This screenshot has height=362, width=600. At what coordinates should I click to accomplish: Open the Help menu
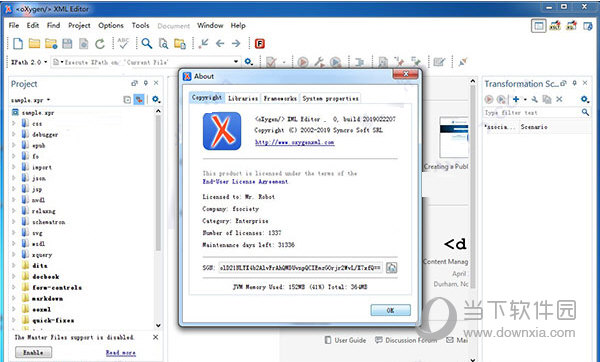pyautogui.click(x=238, y=25)
